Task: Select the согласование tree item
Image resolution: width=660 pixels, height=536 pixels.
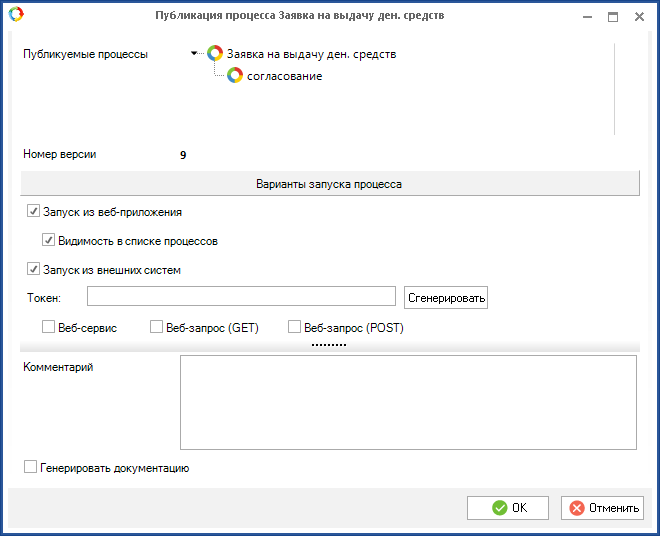Action: 285,76
